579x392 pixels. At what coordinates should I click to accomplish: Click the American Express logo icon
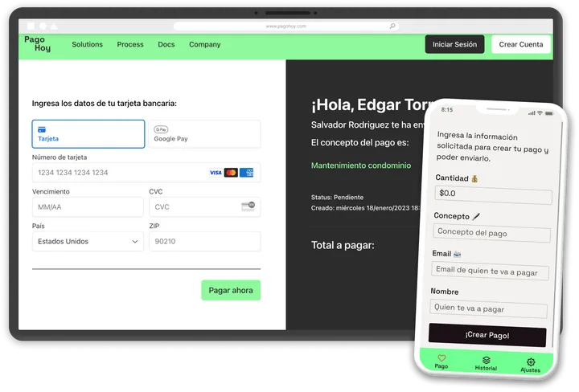tap(246, 173)
